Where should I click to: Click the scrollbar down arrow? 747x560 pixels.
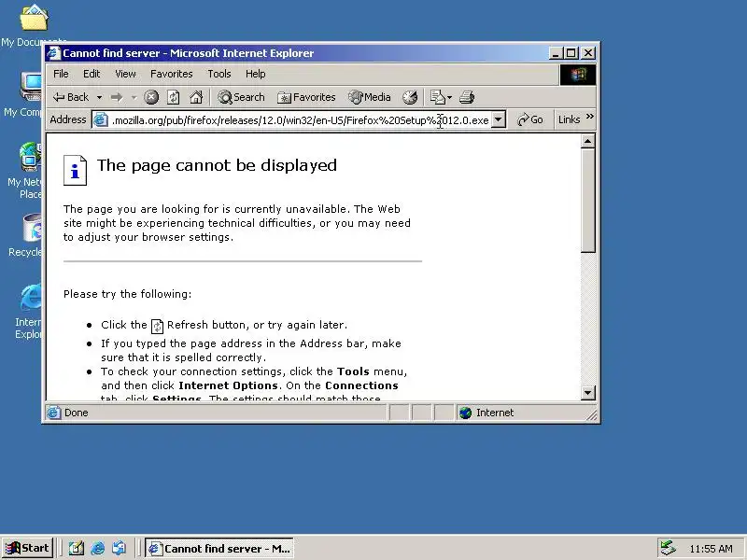click(588, 393)
